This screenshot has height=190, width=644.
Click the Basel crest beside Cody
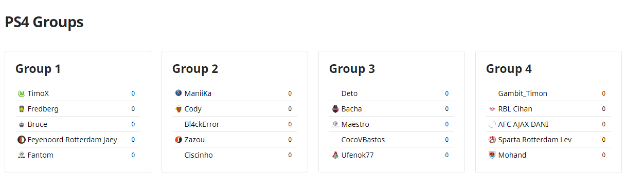(x=178, y=109)
